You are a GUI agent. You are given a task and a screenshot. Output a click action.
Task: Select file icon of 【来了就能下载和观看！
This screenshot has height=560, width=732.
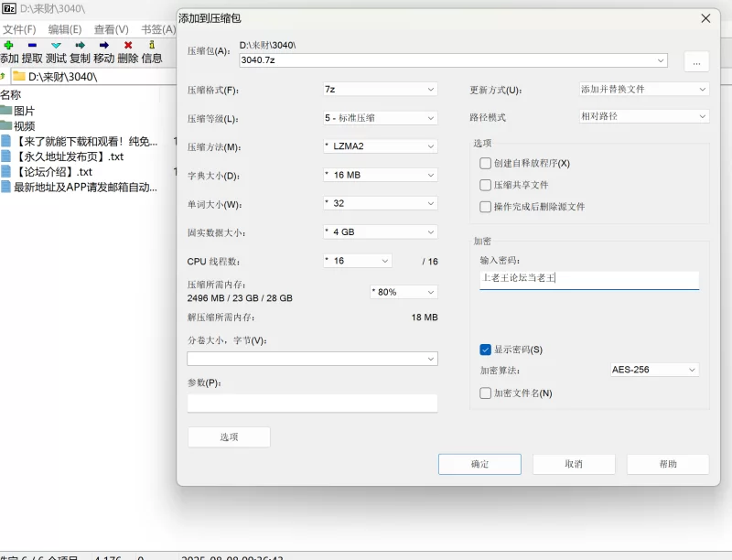tap(5, 141)
